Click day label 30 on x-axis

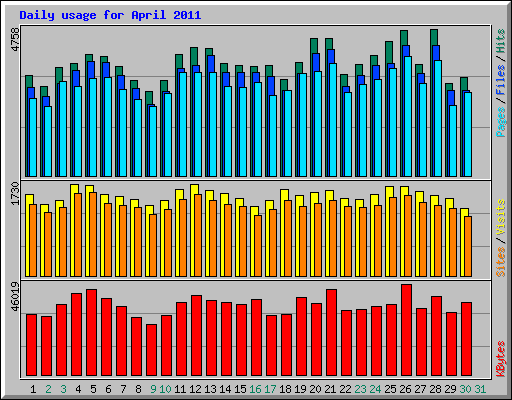point(465,389)
